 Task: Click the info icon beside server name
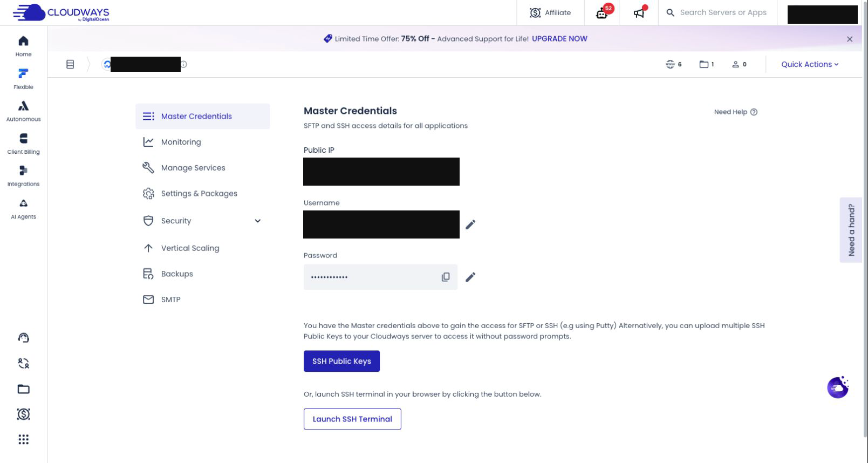(183, 64)
